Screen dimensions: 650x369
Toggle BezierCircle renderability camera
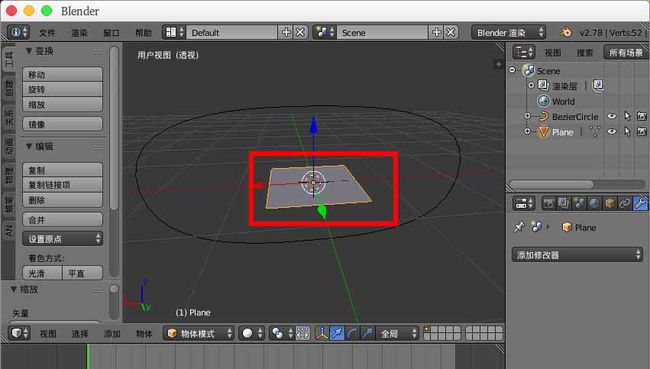pos(642,117)
